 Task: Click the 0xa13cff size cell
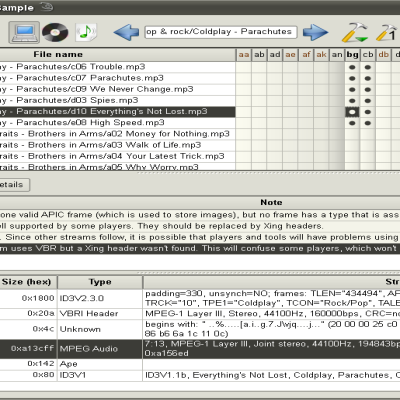(28, 349)
